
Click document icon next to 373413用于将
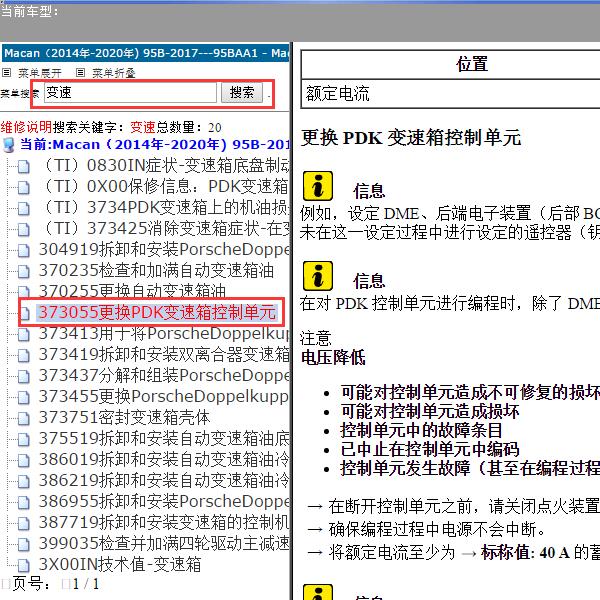coord(24,335)
